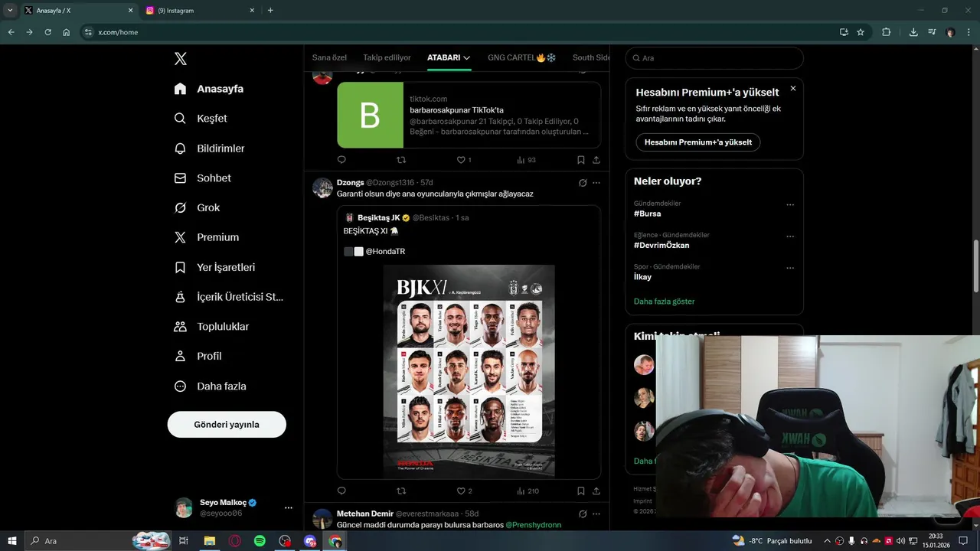Focus the Ara search field

[714, 58]
